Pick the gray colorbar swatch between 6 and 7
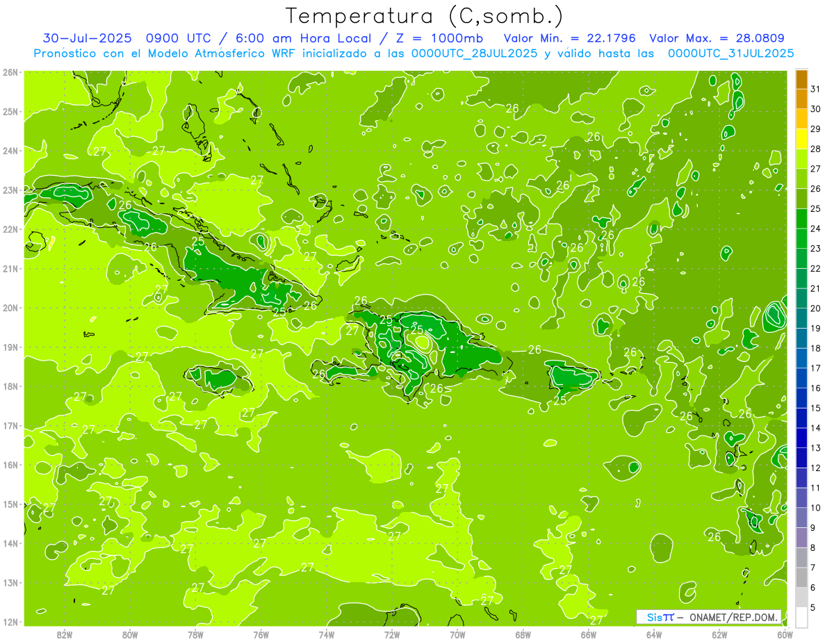 tap(801, 577)
